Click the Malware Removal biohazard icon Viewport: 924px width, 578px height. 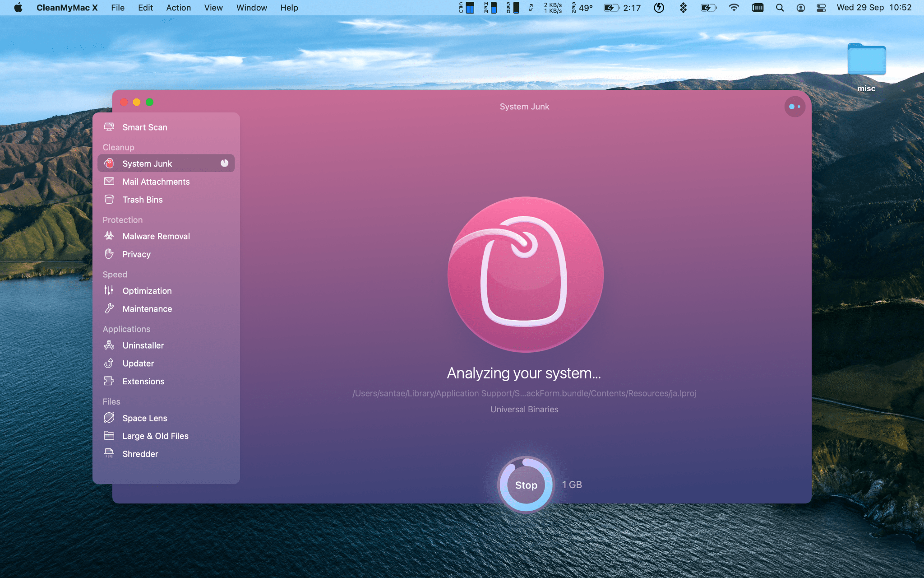(x=109, y=236)
